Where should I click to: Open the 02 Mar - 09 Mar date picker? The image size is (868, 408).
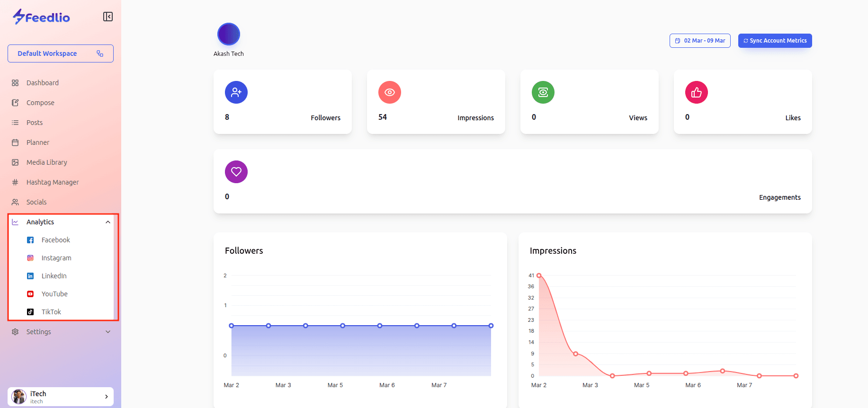[700, 41]
